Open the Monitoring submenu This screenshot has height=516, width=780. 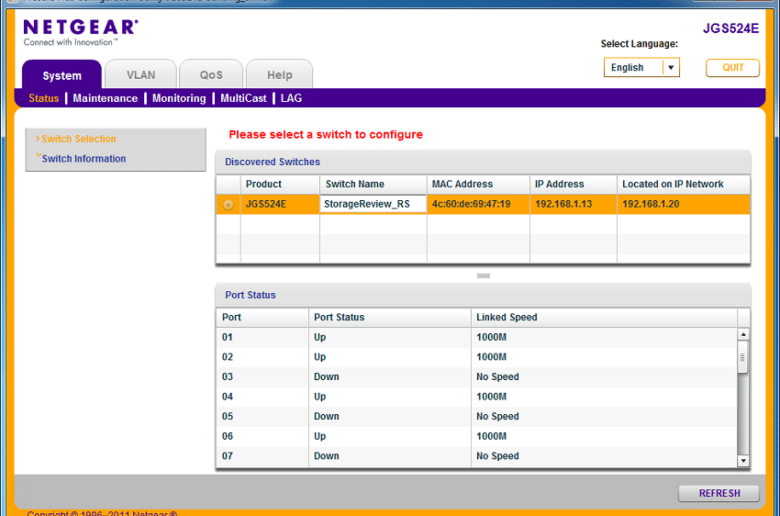point(179,98)
